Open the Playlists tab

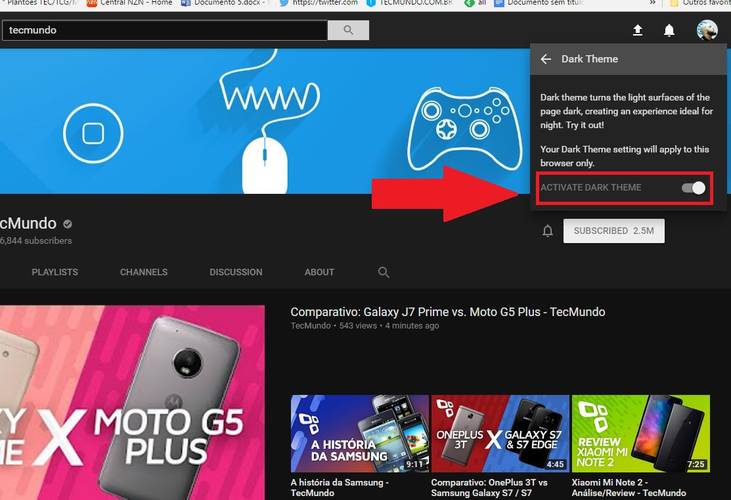55,272
